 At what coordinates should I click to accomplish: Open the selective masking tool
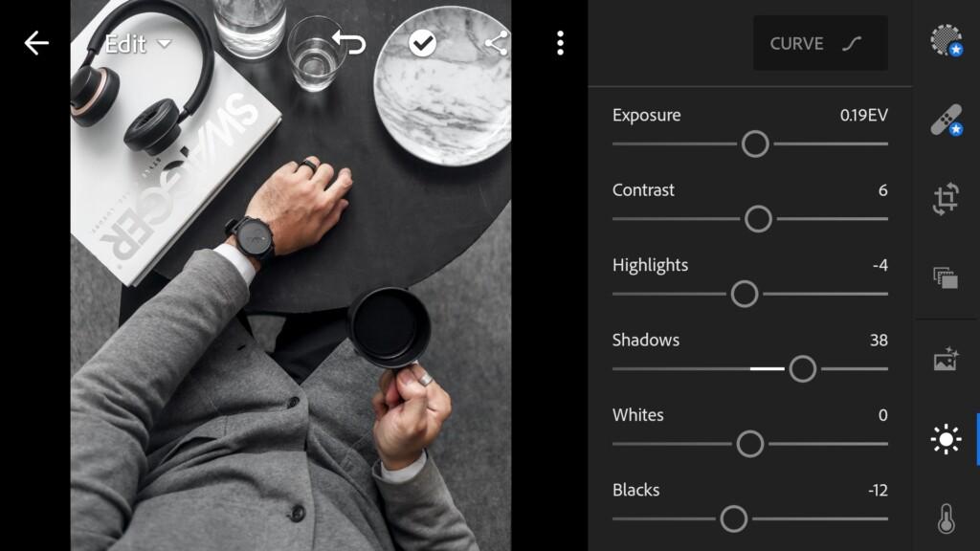[947, 40]
